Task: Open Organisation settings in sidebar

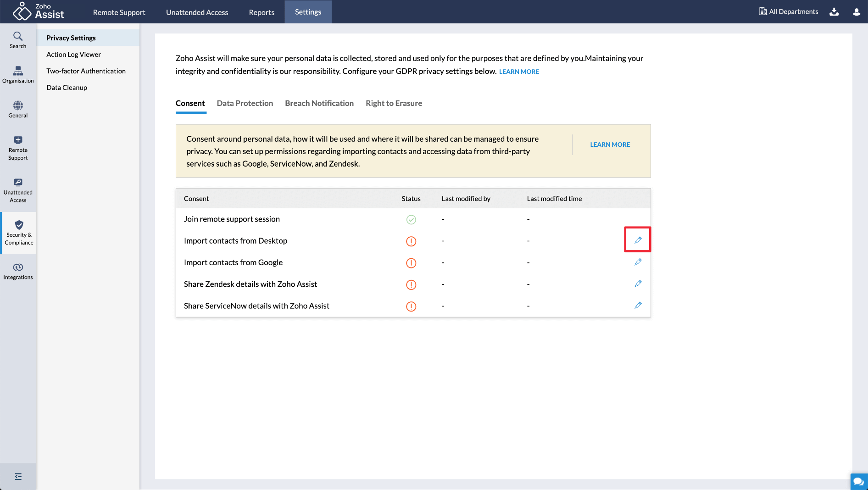Action: click(18, 74)
